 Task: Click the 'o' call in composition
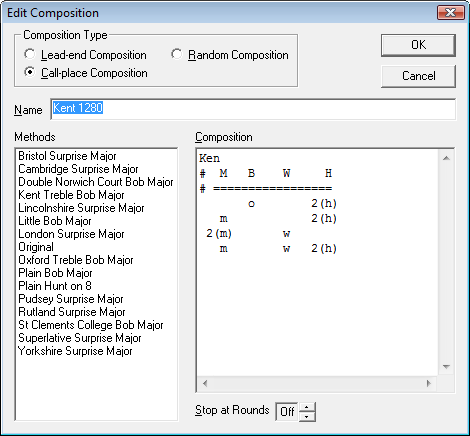251,204
